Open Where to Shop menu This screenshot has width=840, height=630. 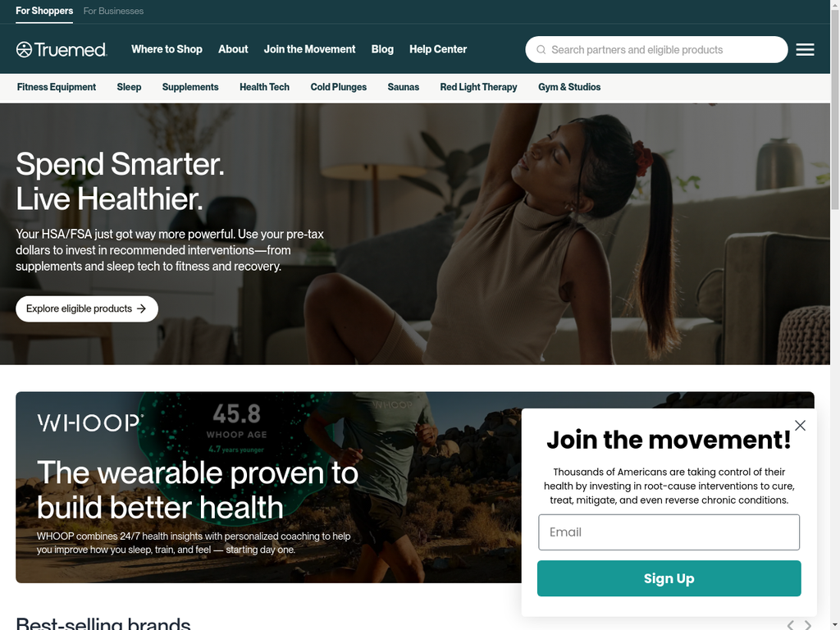(x=167, y=49)
